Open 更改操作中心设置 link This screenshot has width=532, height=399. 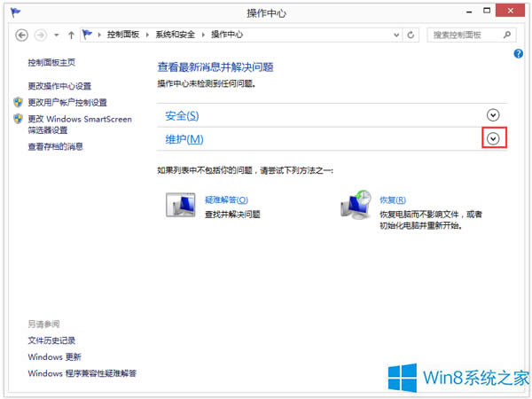[59, 86]
